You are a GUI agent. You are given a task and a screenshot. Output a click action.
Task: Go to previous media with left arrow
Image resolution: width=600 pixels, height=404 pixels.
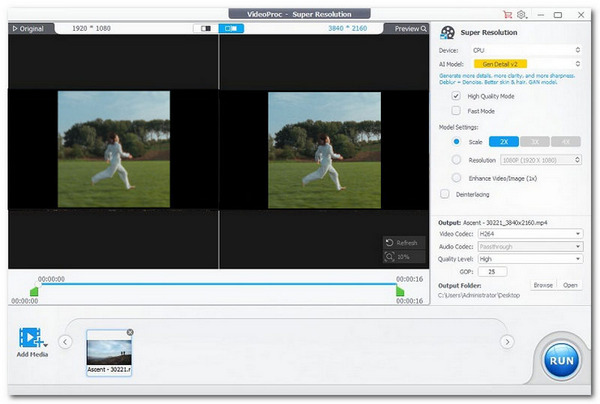tap(65, 342)
